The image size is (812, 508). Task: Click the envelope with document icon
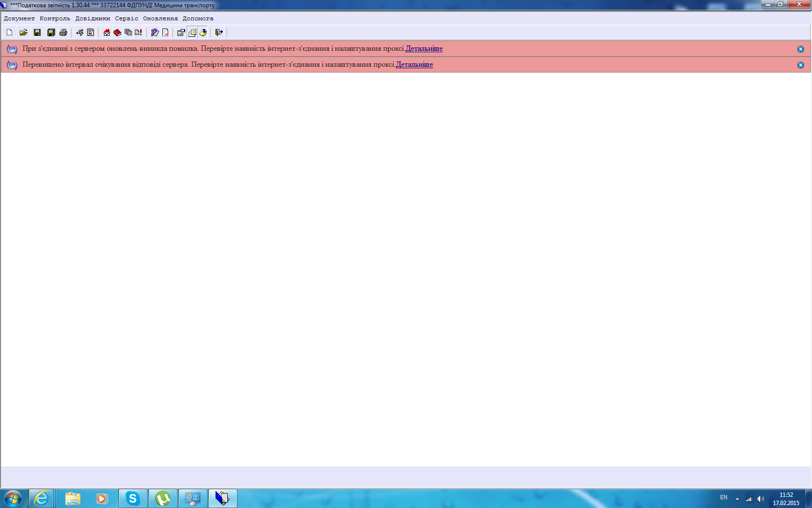[x=192, y=32]
